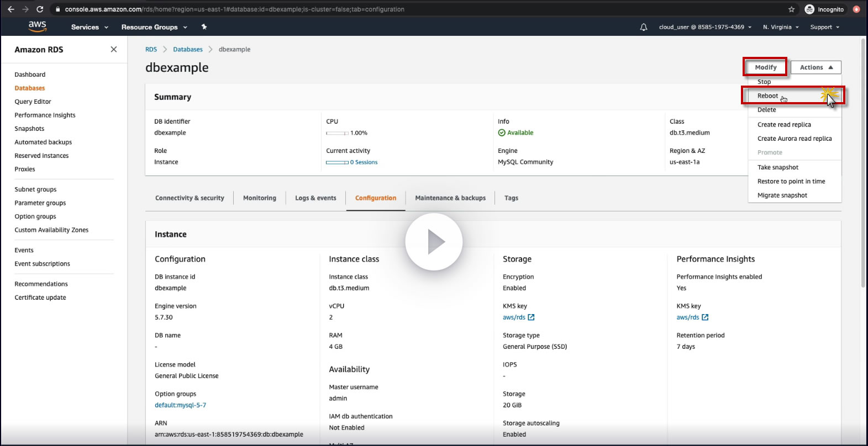
Task: Switch to the Tags tab
Action: [511, 198]
